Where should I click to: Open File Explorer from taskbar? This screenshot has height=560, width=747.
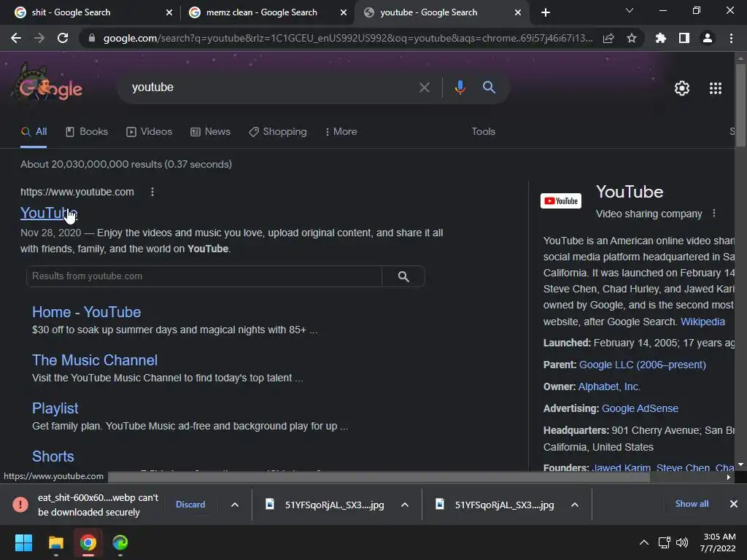click(55, 542)
